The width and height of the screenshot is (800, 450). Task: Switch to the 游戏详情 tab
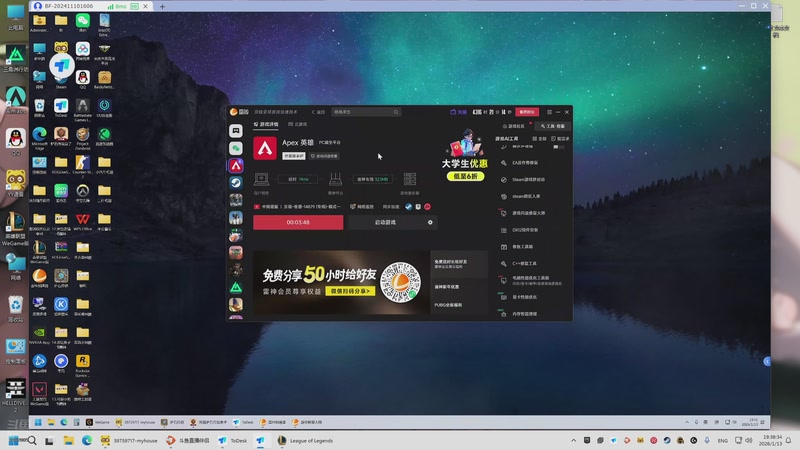[x=266, y=124]
